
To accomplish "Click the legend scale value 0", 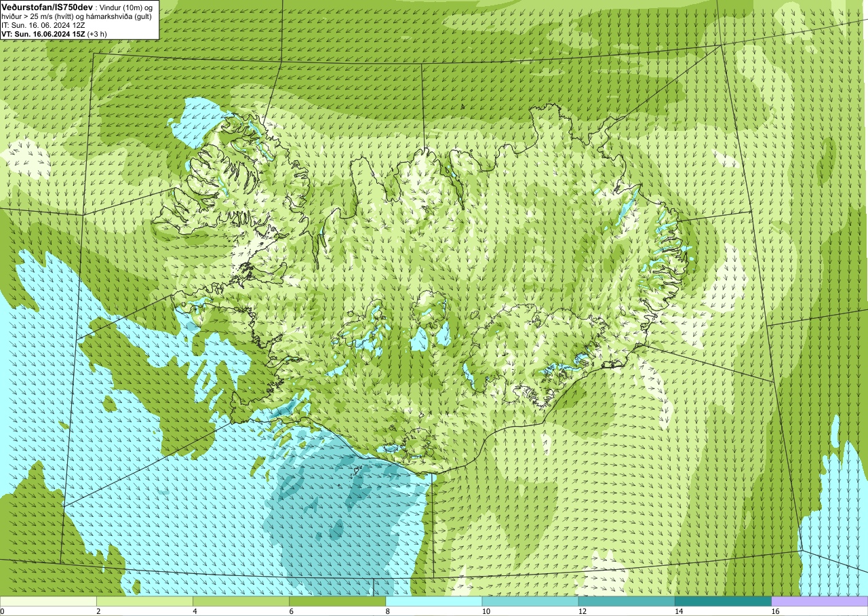I will 2,611.
